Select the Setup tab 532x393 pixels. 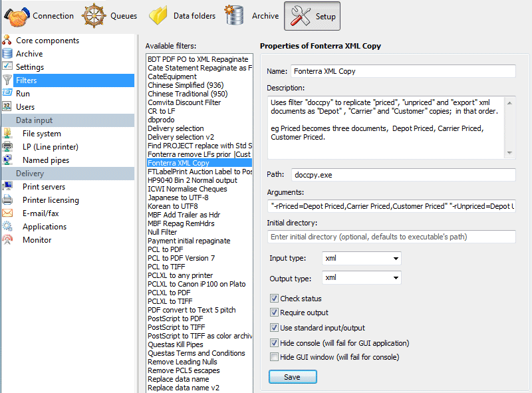point(312,16)
